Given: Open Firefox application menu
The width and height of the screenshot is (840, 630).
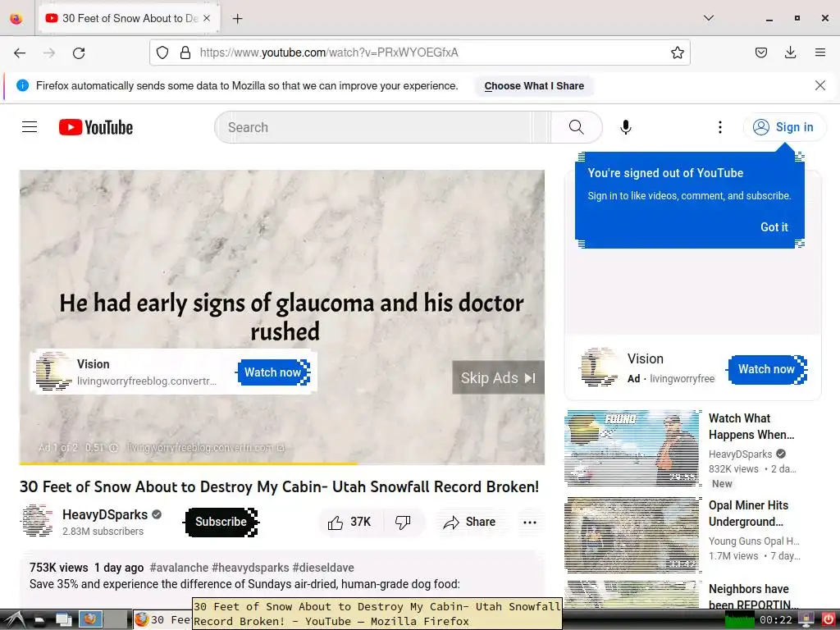Looking at the screenshot, I should point(819,52).
